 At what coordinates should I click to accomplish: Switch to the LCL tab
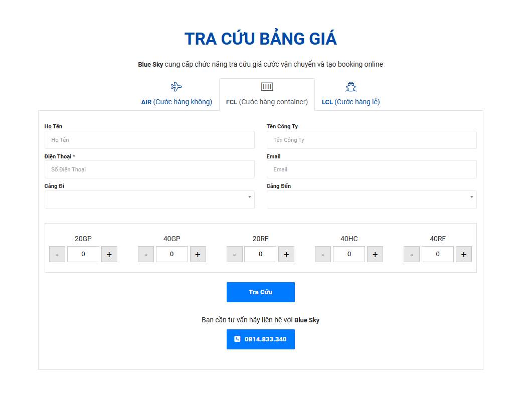(x=350, y=102)
